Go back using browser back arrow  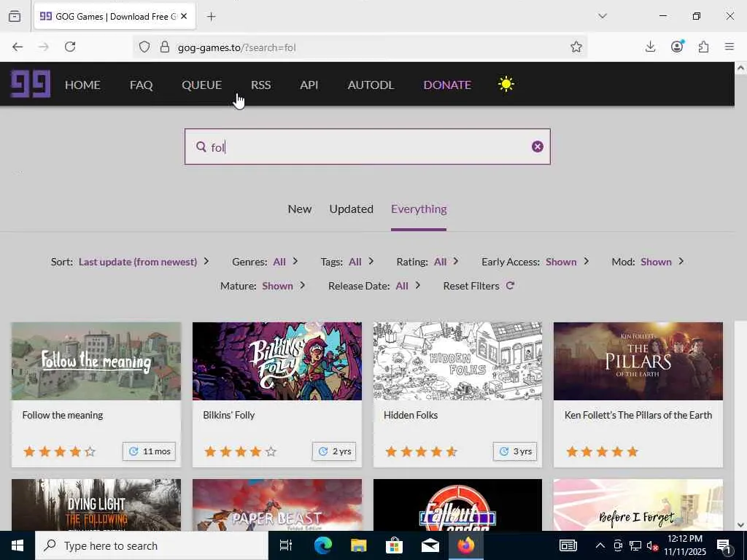(x=18, y=47)
